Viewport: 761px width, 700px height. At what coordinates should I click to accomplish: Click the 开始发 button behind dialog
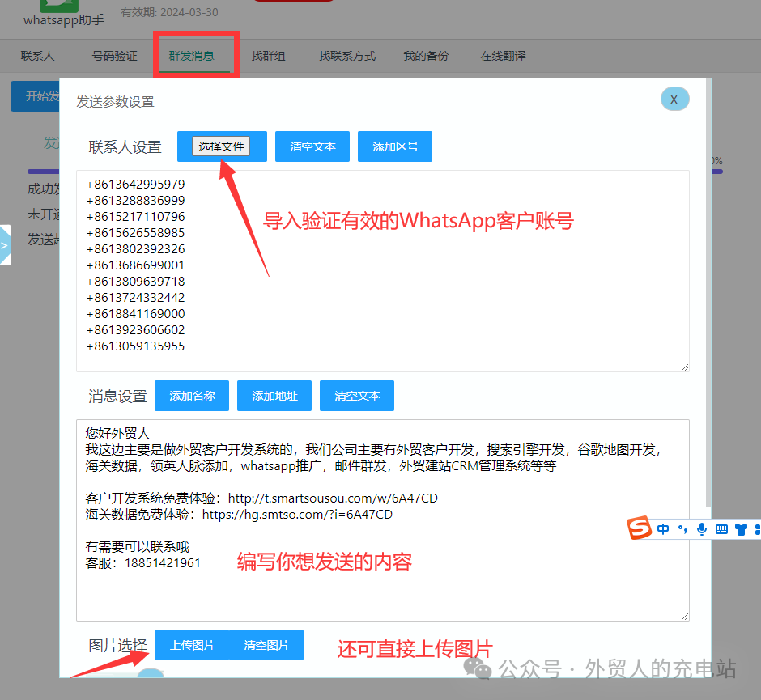click(36, 96)
